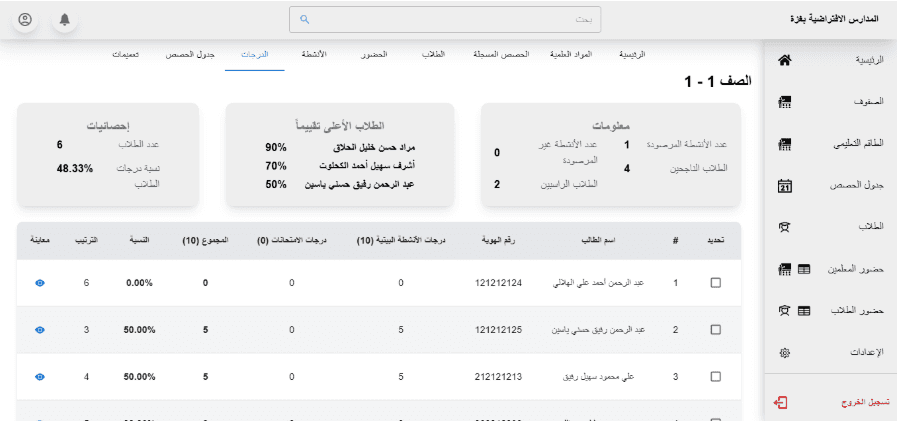This screenshot has height=421, width=900.
Task: Open the حضور المعلمين teacher attendance sidebar item
Action: tap(831, 269)
